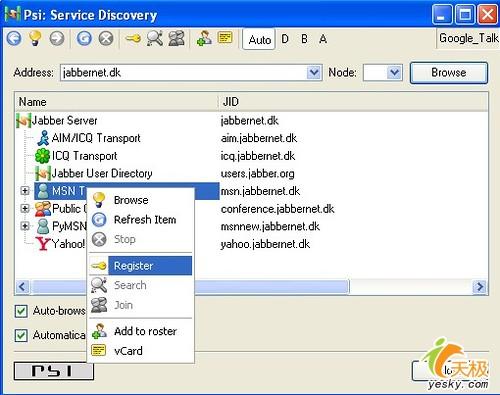Open the Google_Talk account selector
Image resolution: width=500 pixels, height=395 pixels.
coord(468,38)
